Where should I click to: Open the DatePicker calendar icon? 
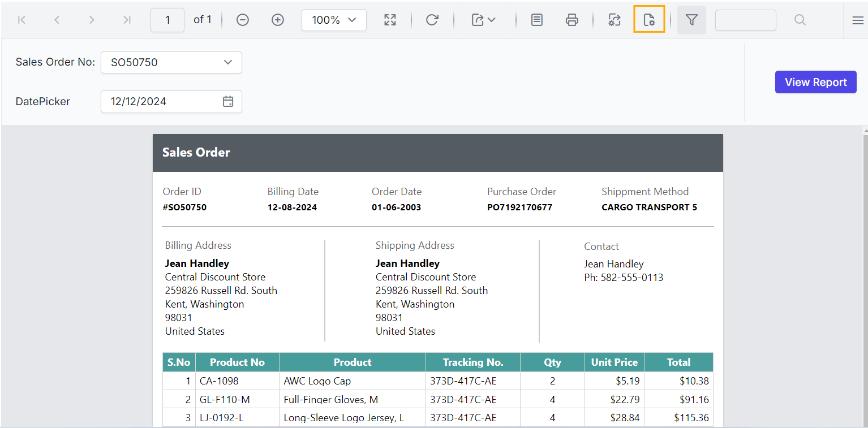point(228,101)
